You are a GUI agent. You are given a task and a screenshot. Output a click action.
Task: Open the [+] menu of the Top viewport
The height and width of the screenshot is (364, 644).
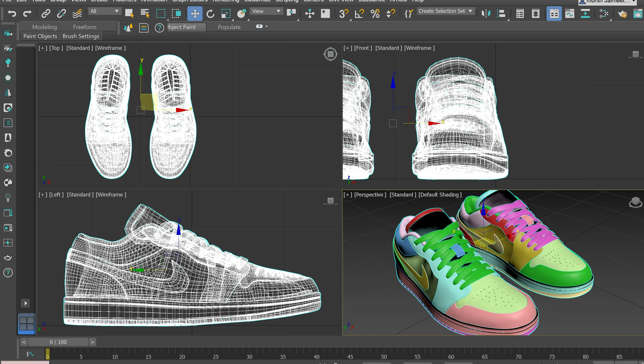pyautogui.click(x=43, y=48)
